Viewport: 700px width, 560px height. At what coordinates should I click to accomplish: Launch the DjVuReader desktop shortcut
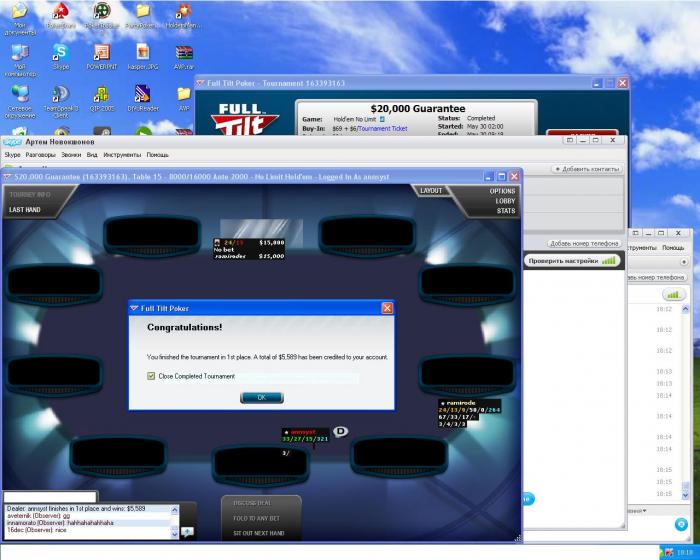pyautogui.click(x=143, y=98)
